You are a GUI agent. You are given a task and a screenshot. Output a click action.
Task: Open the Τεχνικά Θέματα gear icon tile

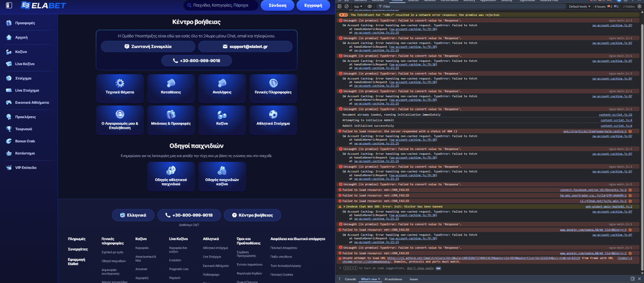120,83
